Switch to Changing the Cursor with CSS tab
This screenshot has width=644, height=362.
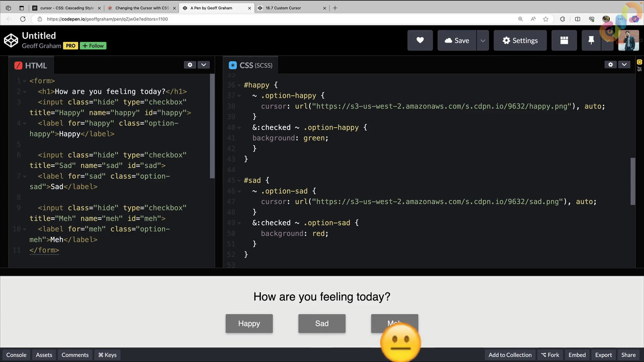[x=141, y=8]
